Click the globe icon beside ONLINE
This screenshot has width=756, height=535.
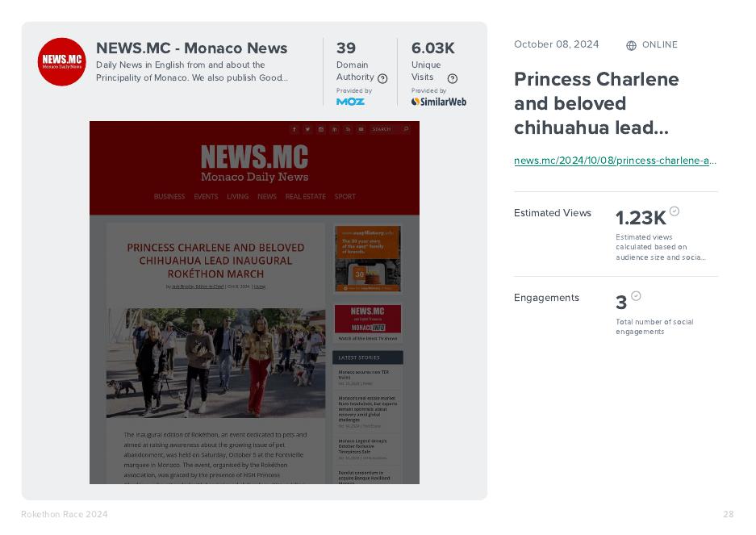[x=631, y=45]
